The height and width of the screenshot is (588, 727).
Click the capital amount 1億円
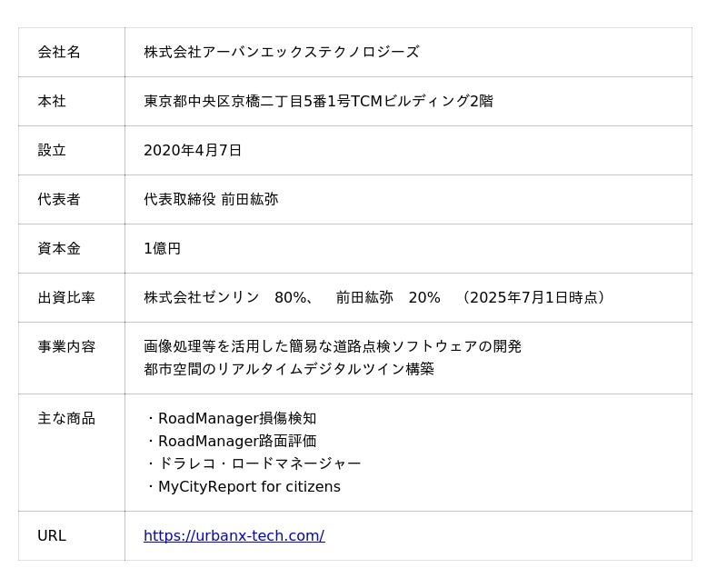[162, 249]
